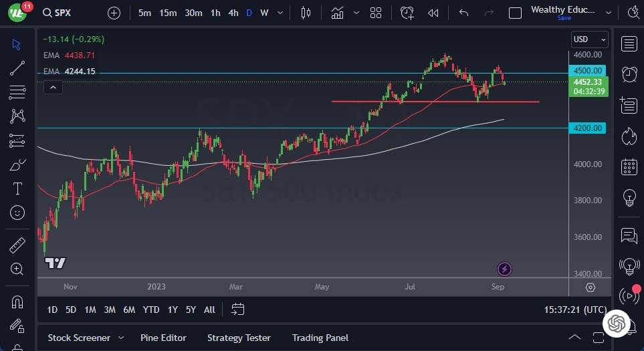Collapse the EMA indicator legend

tap(52, 87)
